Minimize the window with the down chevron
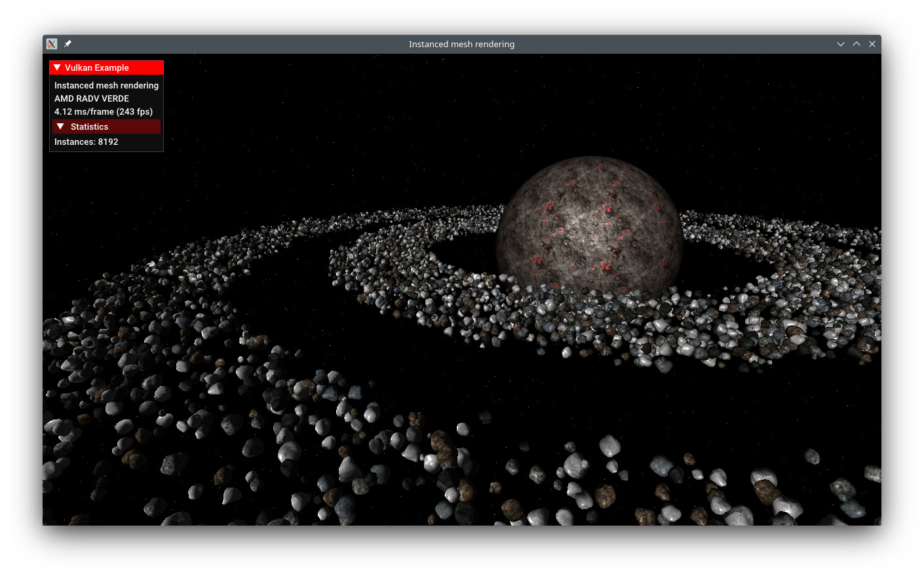The width and height of the screenshot is (924, 576). [841, 44]
